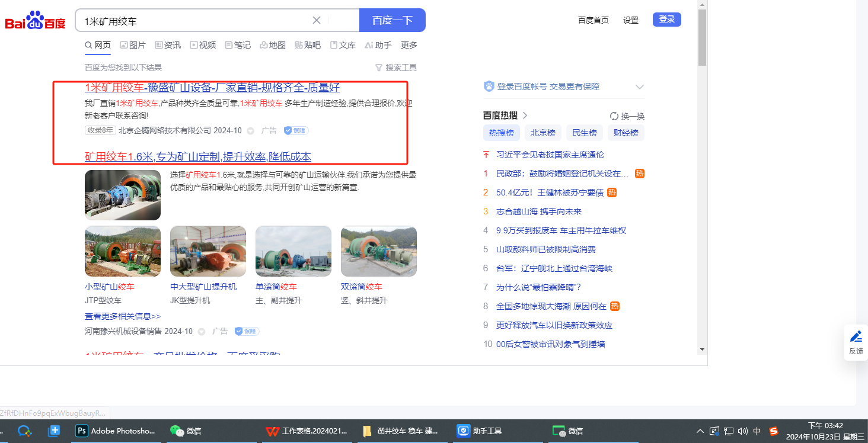Open the 设置 link
Screen dimensions: 868x443
631,20
